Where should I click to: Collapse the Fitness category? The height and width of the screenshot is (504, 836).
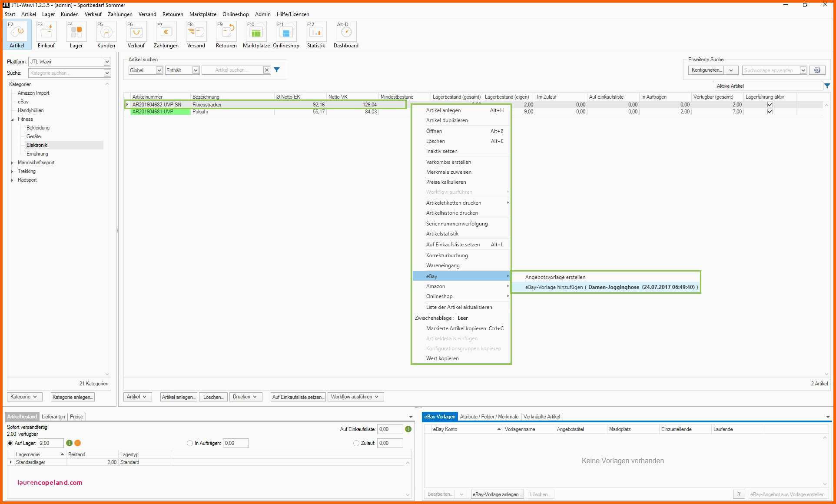coord(12,119)
